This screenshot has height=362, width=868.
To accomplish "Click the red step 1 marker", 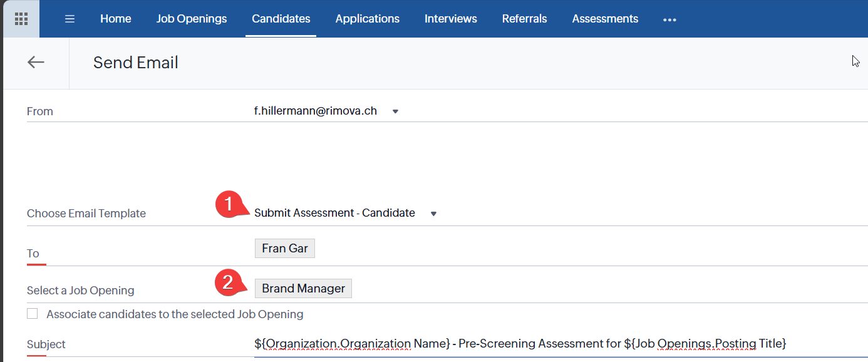I will pyautogui.click(x=229, y=205).
